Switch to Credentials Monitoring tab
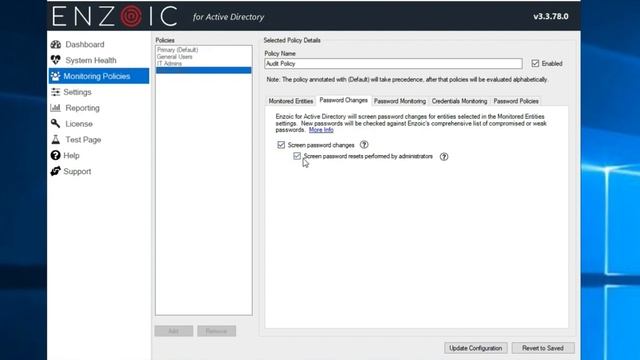Screen dimensions: 640x360 (459, 101)
